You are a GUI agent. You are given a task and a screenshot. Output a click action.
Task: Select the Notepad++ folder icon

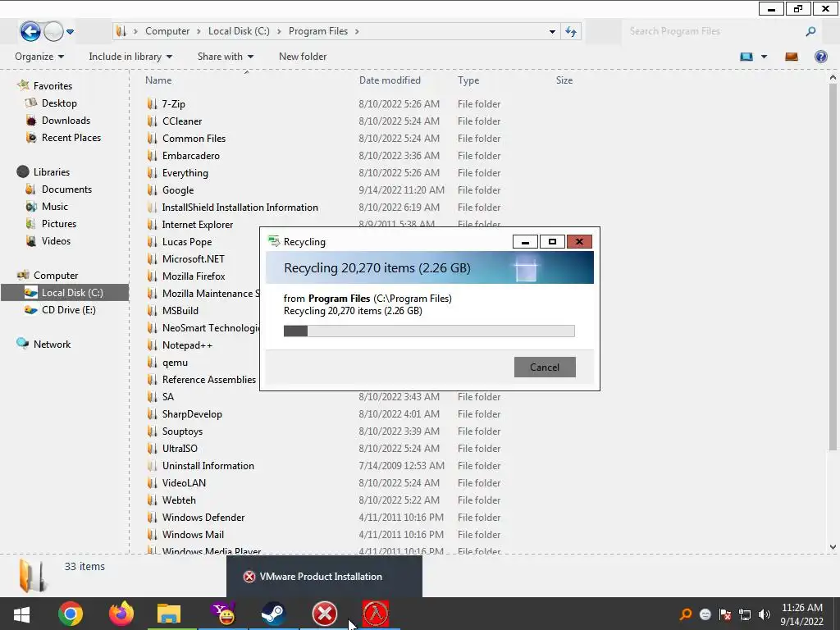[152, 345]
